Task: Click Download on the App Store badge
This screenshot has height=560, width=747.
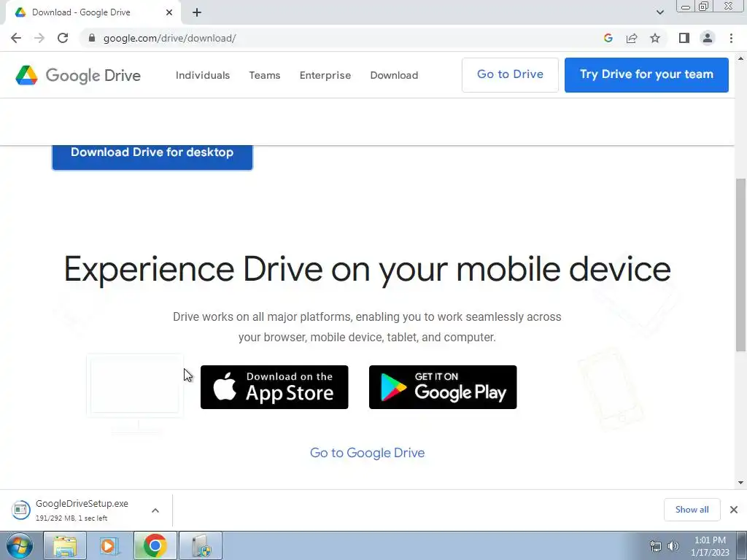Action: point(274,387)
